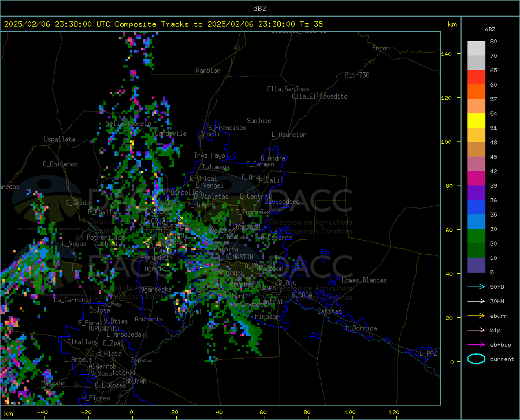Click the Ramblon label on map
Image resolution: width=520 pixels, height=420 pixels.
tap(208, 70)
